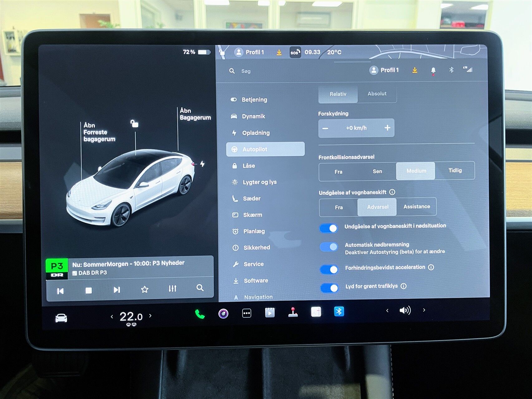
Task: Tap the Bluetooth icon in settings header
Action: pyautogui.click(x=451, y=70)
